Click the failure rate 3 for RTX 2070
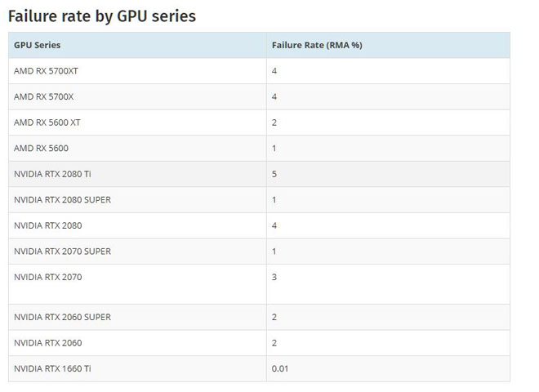 coord(274,277)
